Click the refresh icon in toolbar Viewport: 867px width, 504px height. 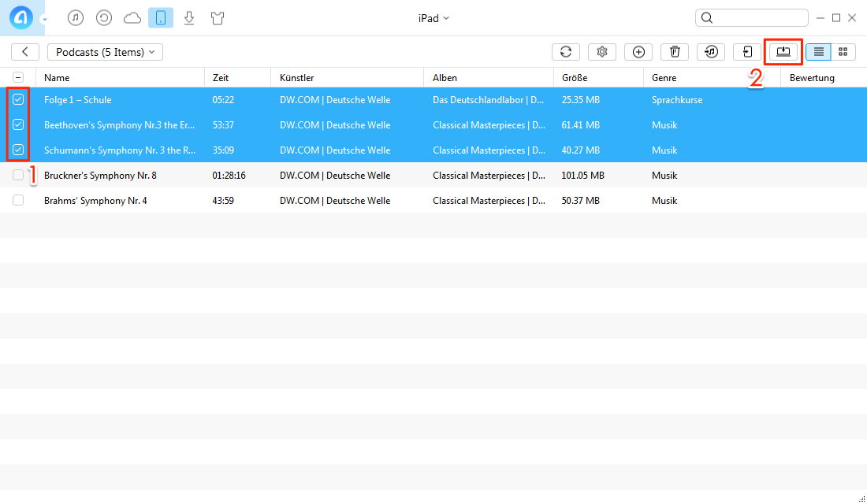pyautogui.click(x=566, y=52)
